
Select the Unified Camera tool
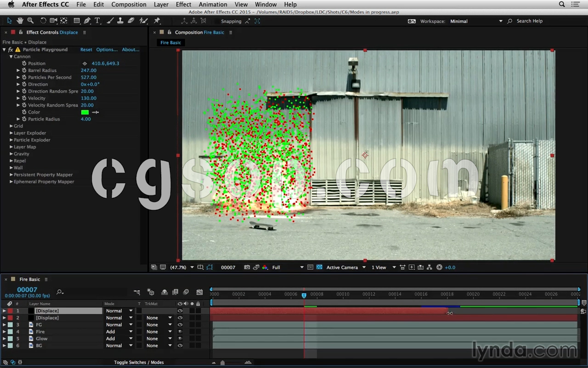(x=53, y=21)
